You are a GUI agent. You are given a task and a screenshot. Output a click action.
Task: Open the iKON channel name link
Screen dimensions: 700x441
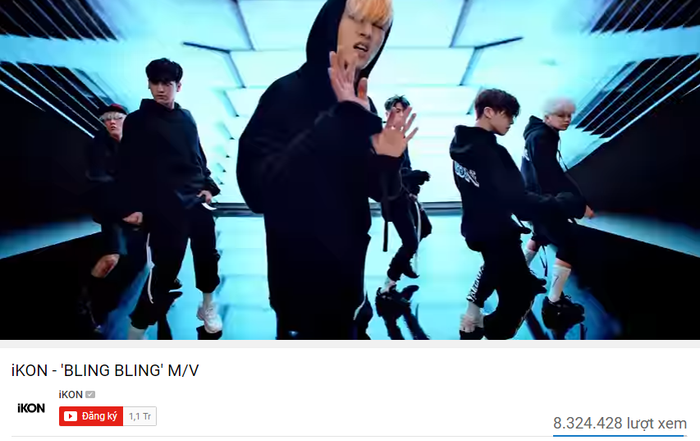click(x=71, y=395)
